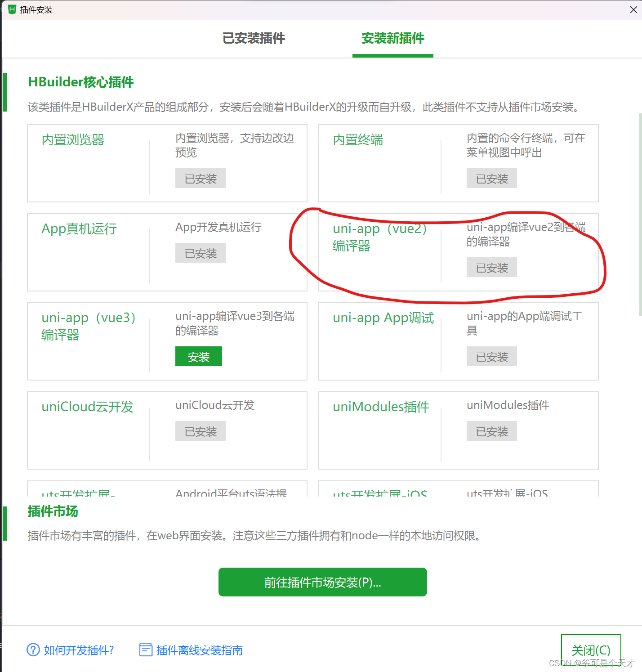Click 已安装 button for uniCloud云开发
This screenshot has height=672, width=642.
pyautogui.click(x=201, y=431)
